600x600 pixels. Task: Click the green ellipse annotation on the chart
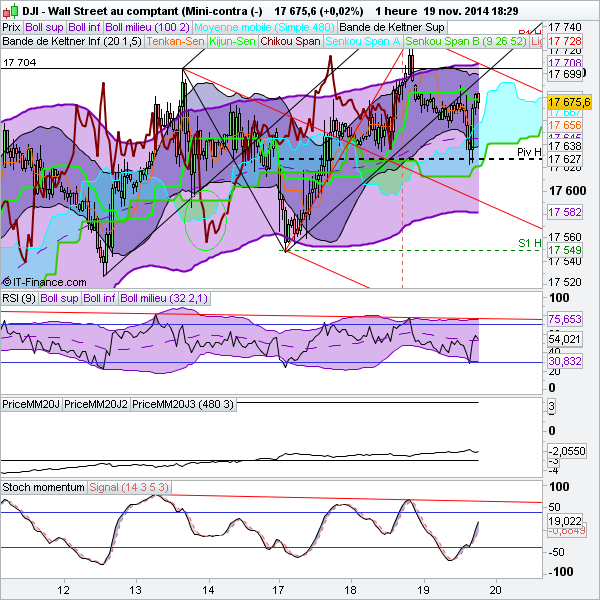[205, 220]
